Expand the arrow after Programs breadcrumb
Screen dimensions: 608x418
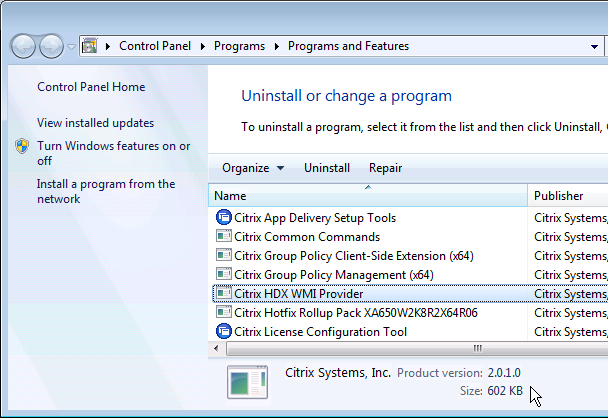click(276, 47)
